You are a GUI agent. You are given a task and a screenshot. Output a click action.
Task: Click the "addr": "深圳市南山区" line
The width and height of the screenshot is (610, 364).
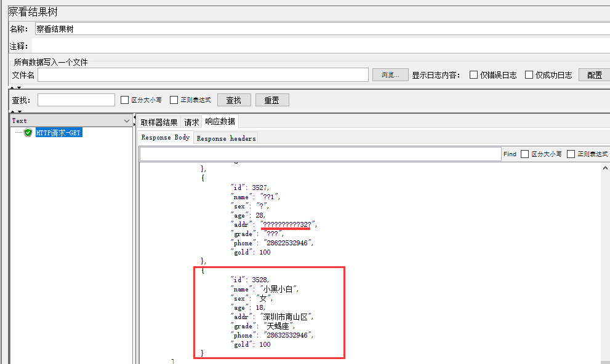(x=272, y=317)
